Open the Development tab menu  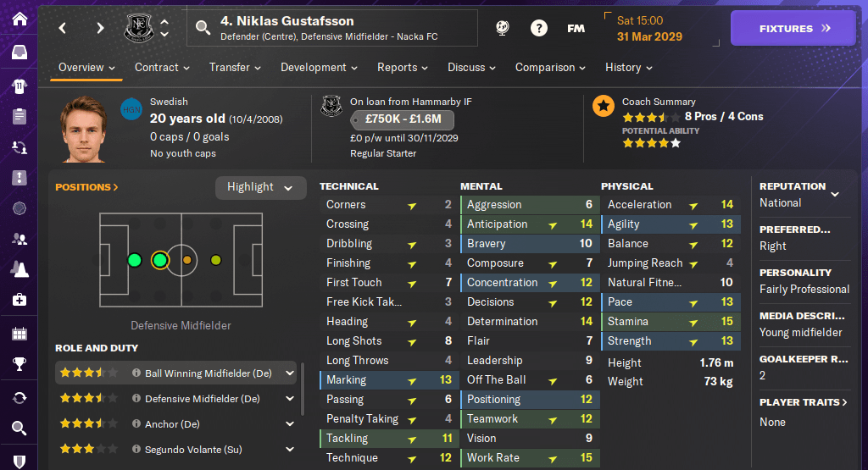click(319, 68)
